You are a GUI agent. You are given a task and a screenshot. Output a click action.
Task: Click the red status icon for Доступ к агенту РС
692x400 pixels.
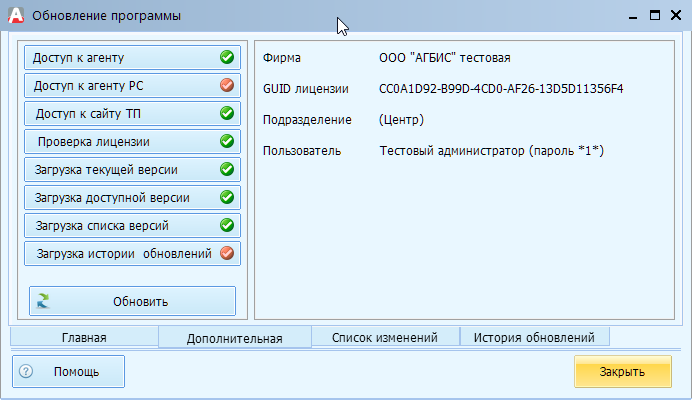(227, 85)
